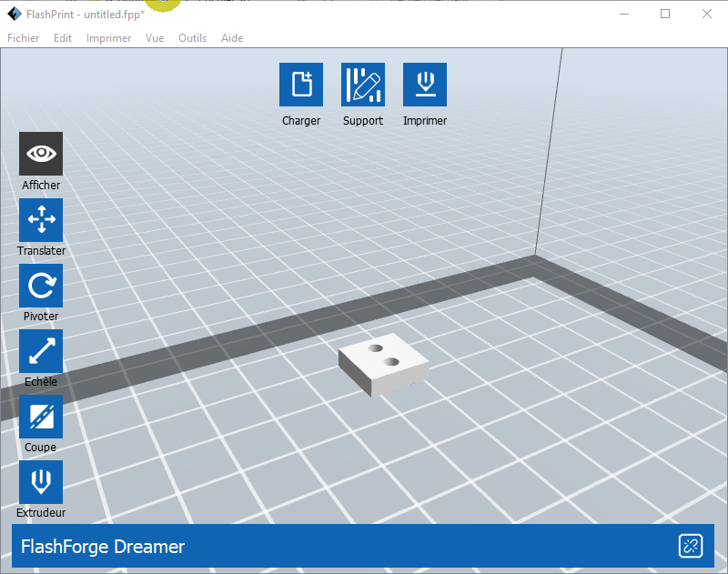Screen dimensions: 728x574
Task: Click the FlashPrint app logo in title bar
Action: 15,14
